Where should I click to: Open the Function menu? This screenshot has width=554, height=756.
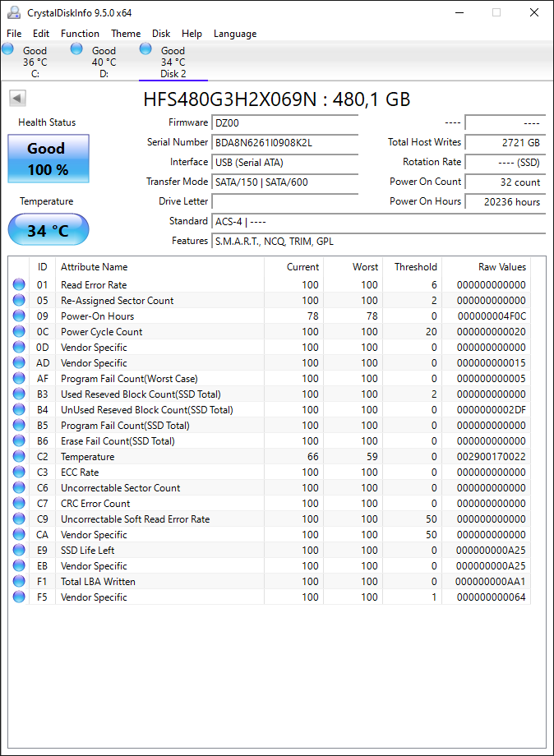point(80,33)
